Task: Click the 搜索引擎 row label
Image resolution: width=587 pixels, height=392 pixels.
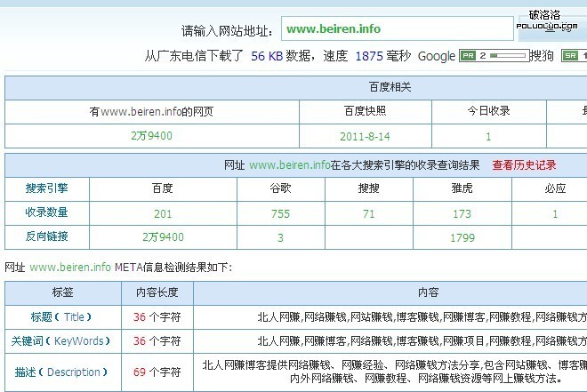Action: (47, 188)
